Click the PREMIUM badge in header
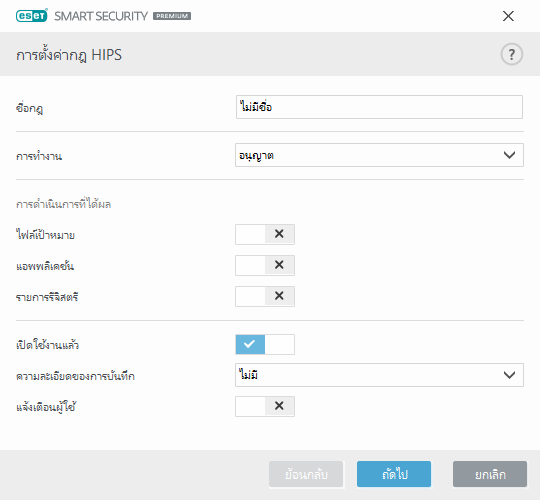Screen dimensions: 540x500 (x=172, y=16)
